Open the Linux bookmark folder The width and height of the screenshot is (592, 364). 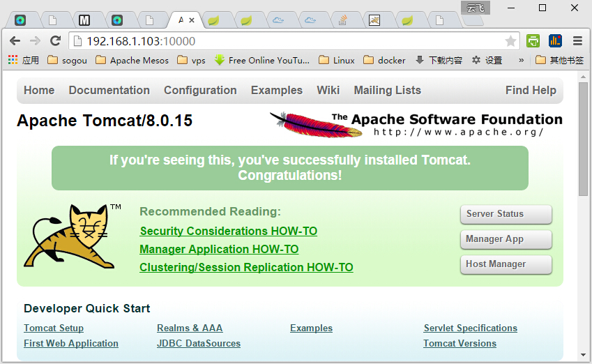[x=336, y=60]
